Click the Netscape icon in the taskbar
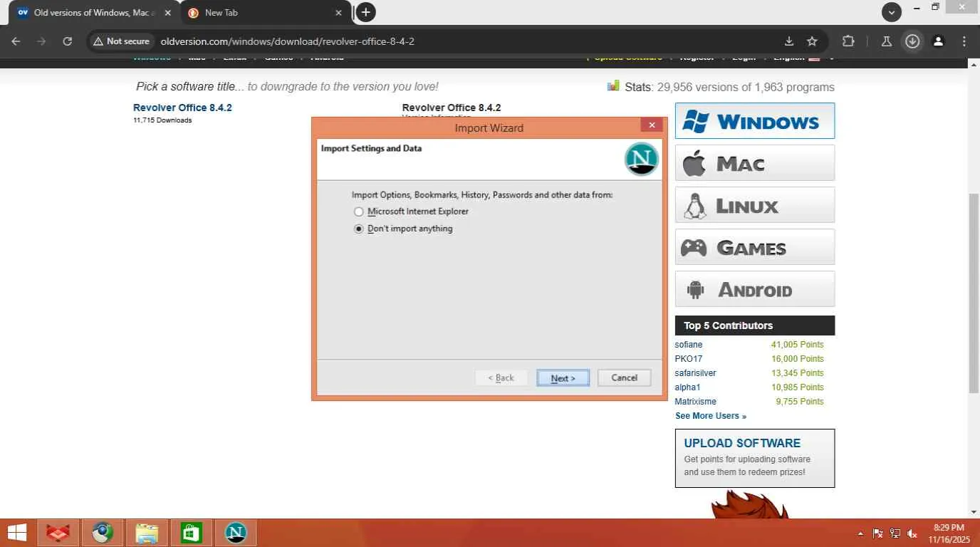The image size is (980, 547). click(x=236, y=533)
